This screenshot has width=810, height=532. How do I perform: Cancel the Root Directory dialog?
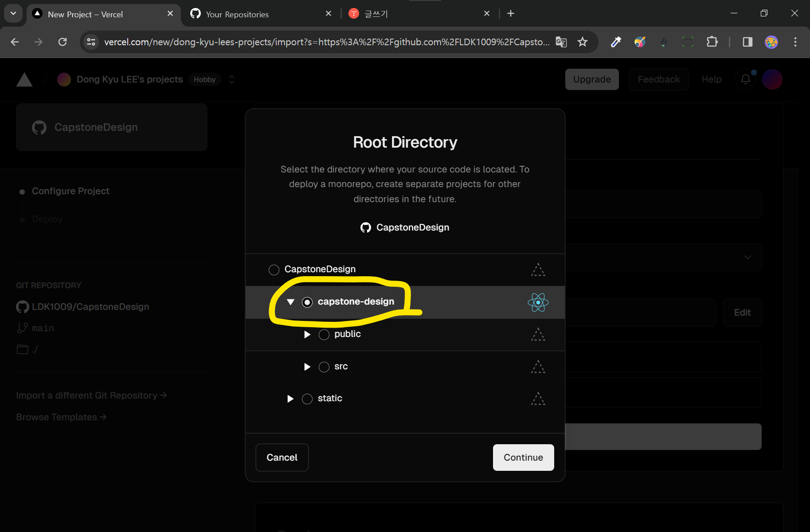click(x=282, y=458)
